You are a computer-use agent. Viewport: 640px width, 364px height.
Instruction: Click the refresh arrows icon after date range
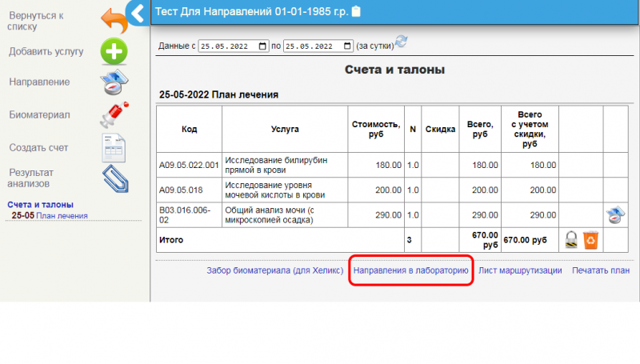pyautogui.click(x=401, y=42)
